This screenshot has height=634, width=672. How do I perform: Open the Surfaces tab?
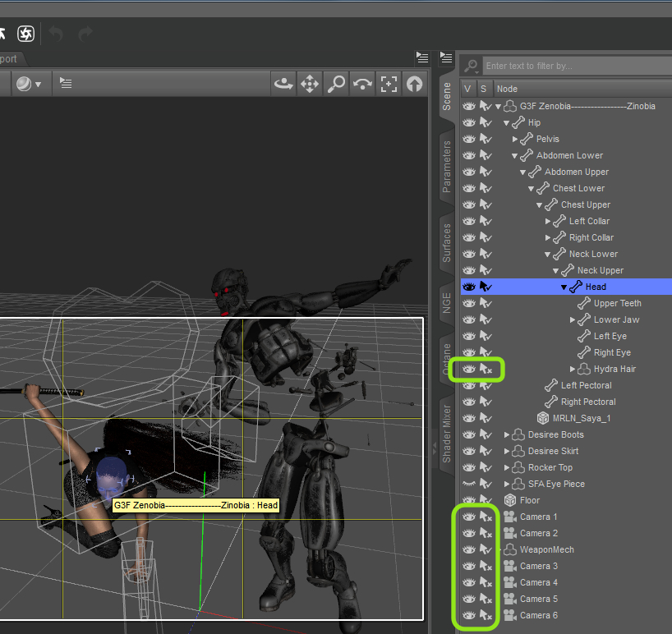[447, 242]
